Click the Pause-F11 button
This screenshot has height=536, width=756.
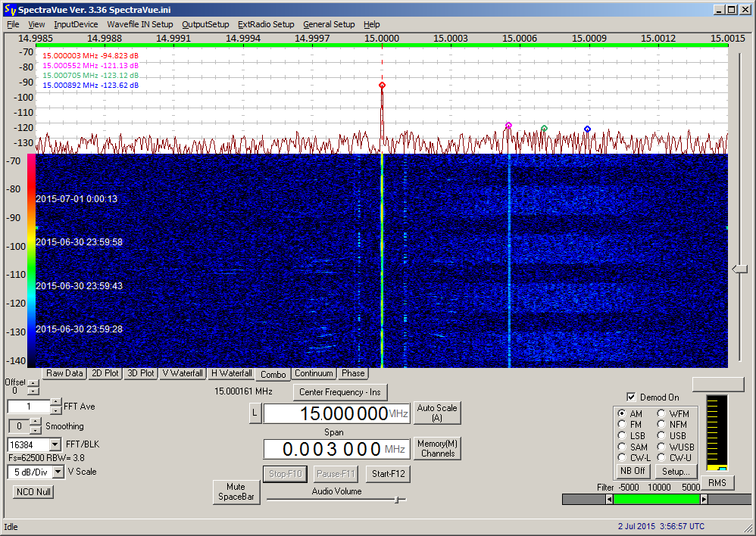point(336,474)
